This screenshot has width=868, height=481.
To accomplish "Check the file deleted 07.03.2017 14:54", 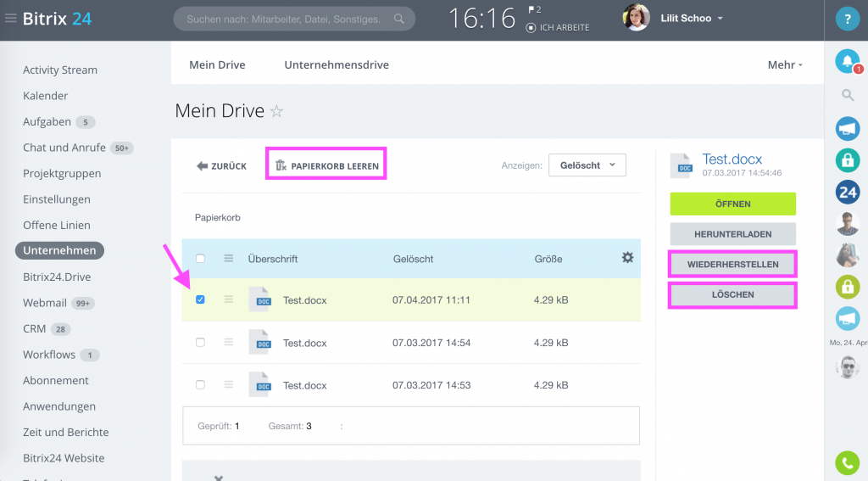I will point(200,343).
